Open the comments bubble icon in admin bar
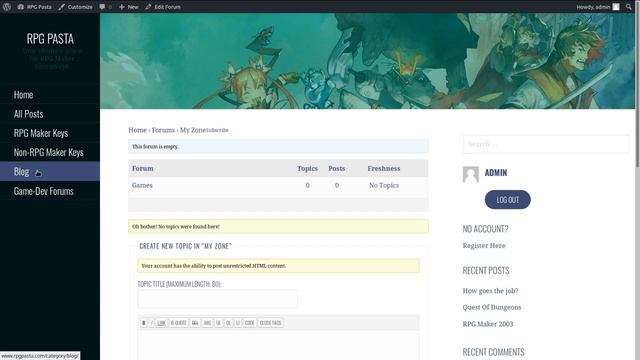Viewport: 640px width, 360px height. click(x=105, y=7)
